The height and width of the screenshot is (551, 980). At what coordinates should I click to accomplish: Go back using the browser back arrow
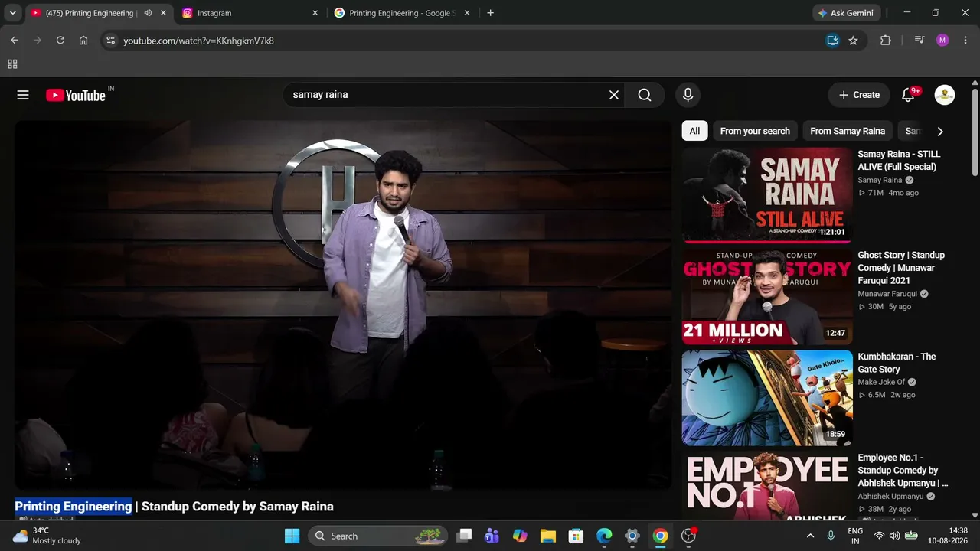click(15, 41)
